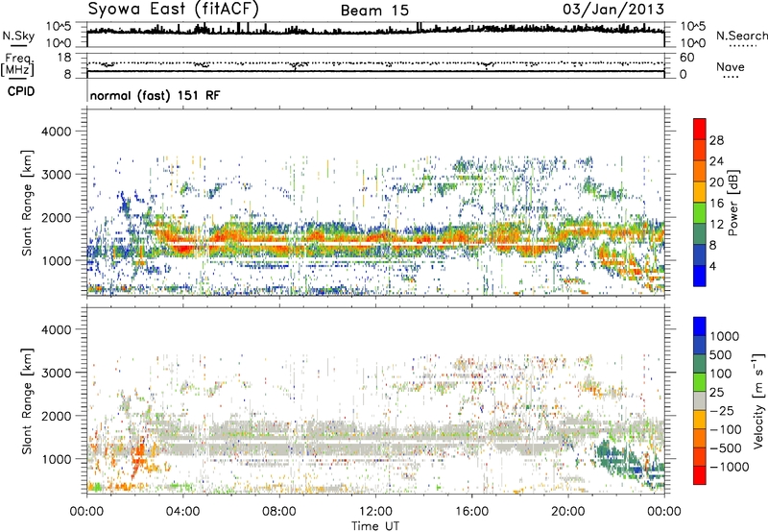The image size is (768, 532).
Task: Click the "2000" tick on the velocity panel
Action: [x=56, y=416]
